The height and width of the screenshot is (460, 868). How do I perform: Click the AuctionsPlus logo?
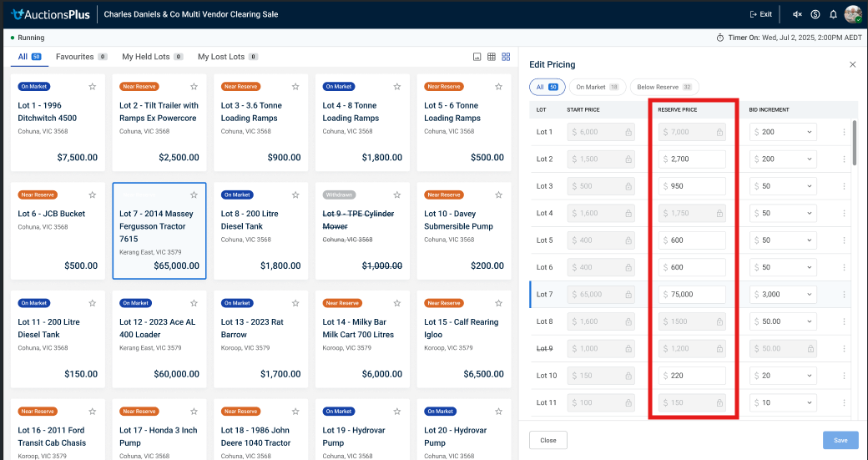49,14
